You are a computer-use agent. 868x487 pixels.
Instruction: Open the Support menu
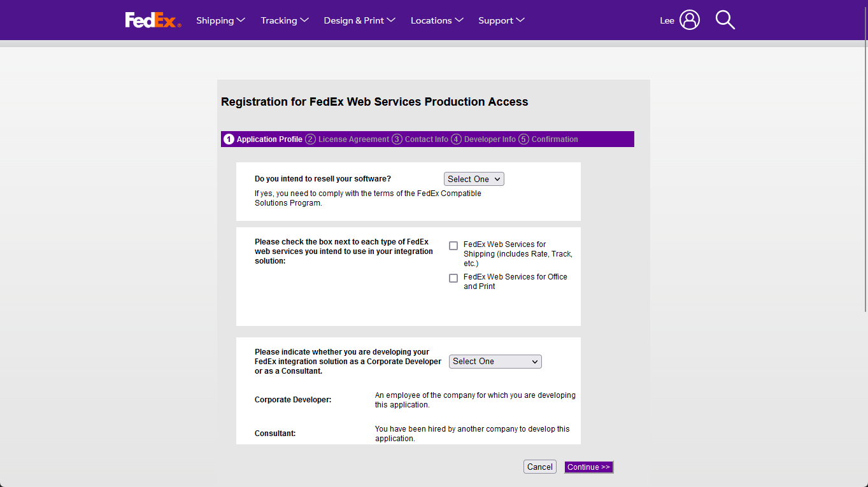pos(501,20)
